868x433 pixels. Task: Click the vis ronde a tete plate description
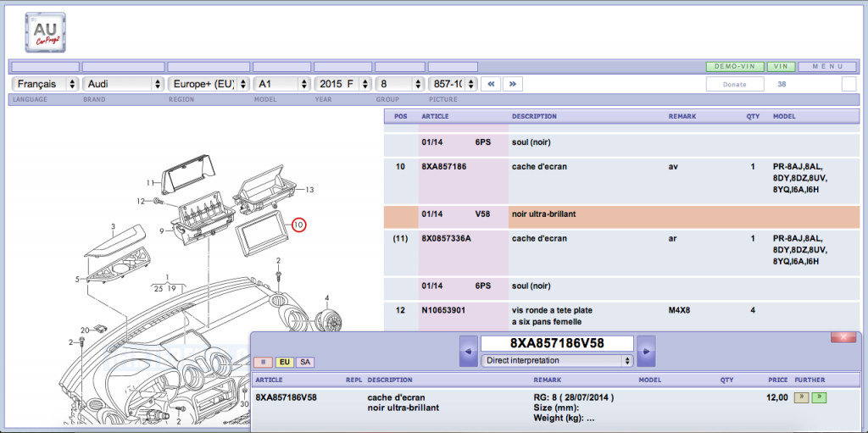coord(553,311)
